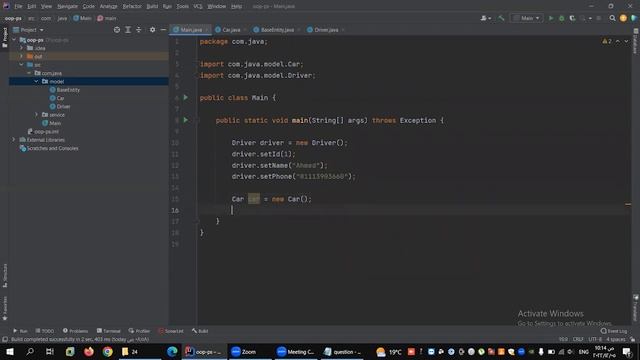Open Project panel settings gear
The height and width of the screenshot is (360, 640).
(152, 30)
